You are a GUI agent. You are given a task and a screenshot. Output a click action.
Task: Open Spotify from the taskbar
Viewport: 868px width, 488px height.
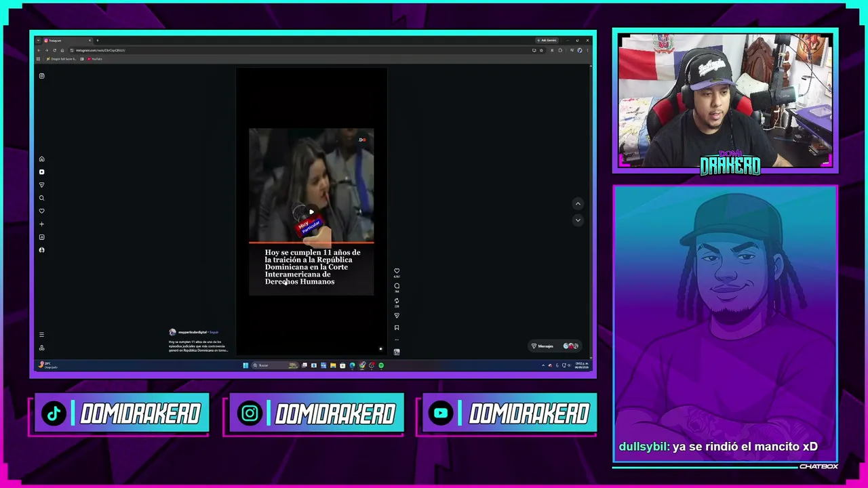click(x=381, y=365)
